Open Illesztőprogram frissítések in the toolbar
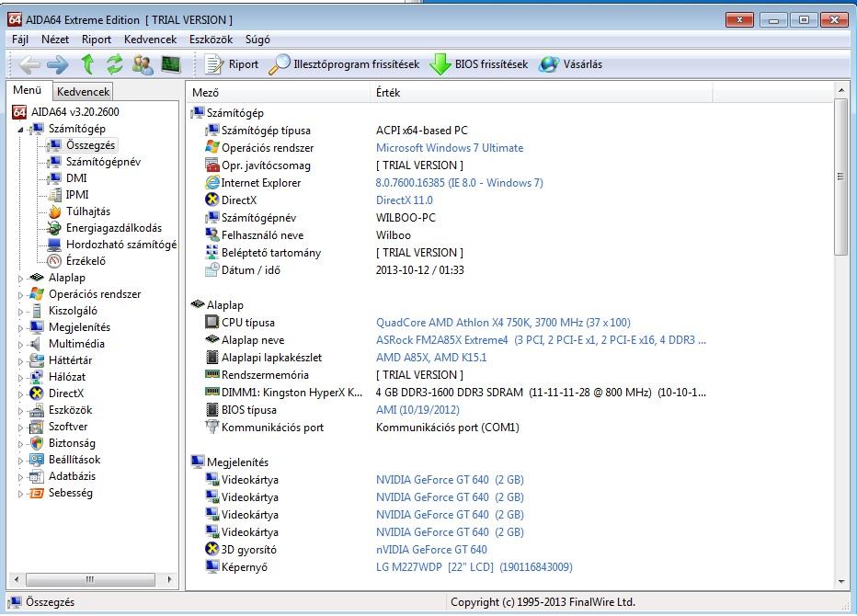857x616 pixels. coord(344,64)
